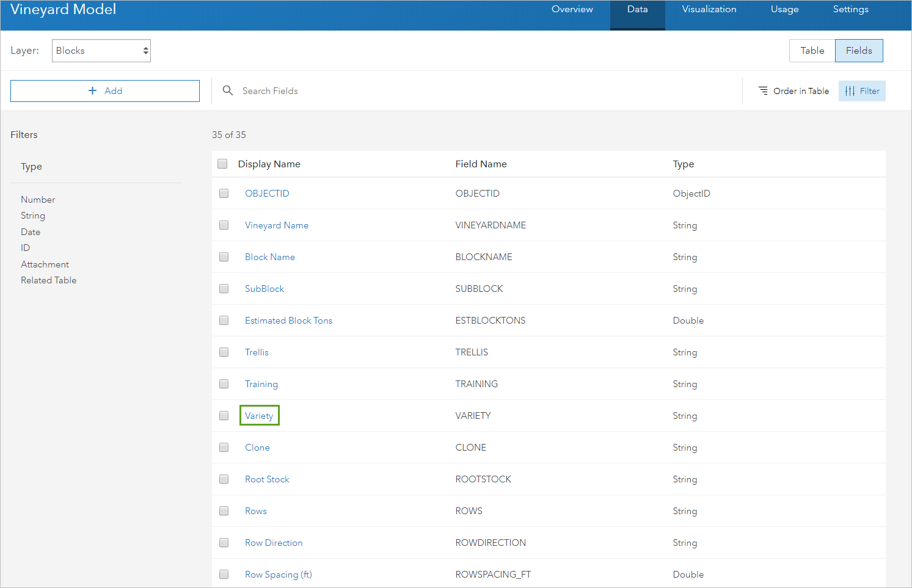Viewport: 912px width, 588px height.
Task: Switch to Table view
Action: click(812, 51)
